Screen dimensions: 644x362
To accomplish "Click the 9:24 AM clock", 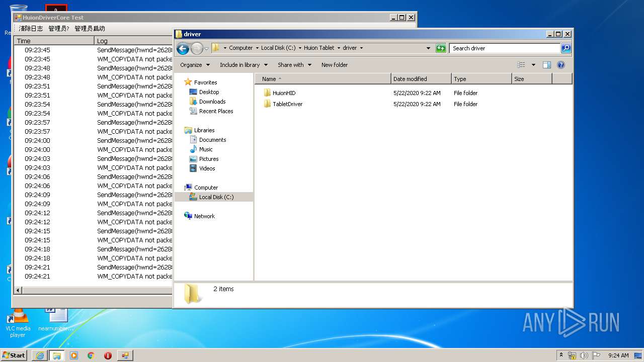I will coord(618,355).
